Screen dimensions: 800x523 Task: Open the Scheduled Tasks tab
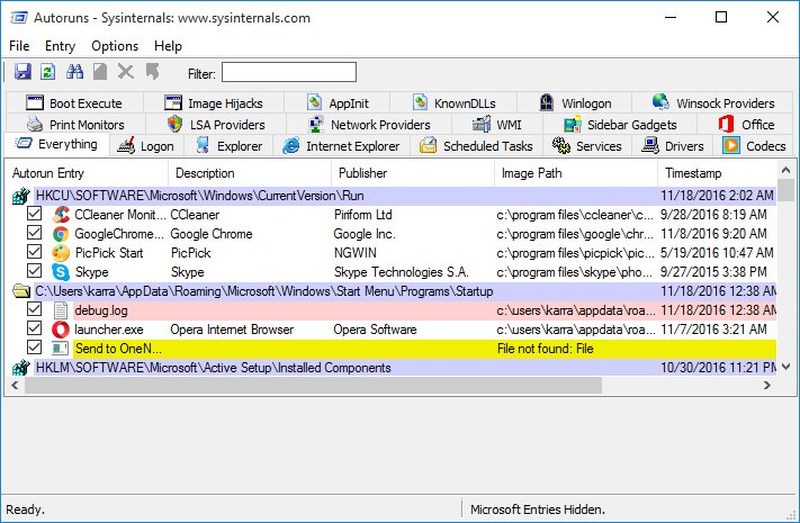476,146
